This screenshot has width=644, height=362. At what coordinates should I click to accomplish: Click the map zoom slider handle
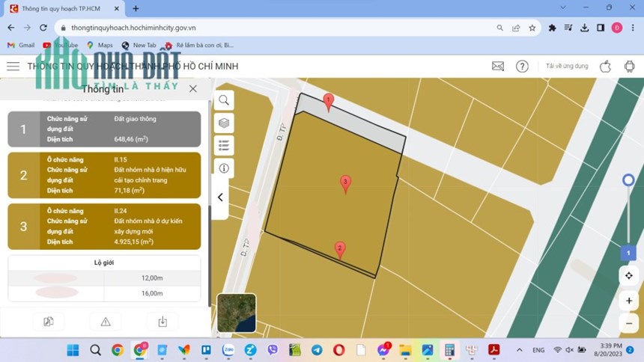[x=628, y=180]
